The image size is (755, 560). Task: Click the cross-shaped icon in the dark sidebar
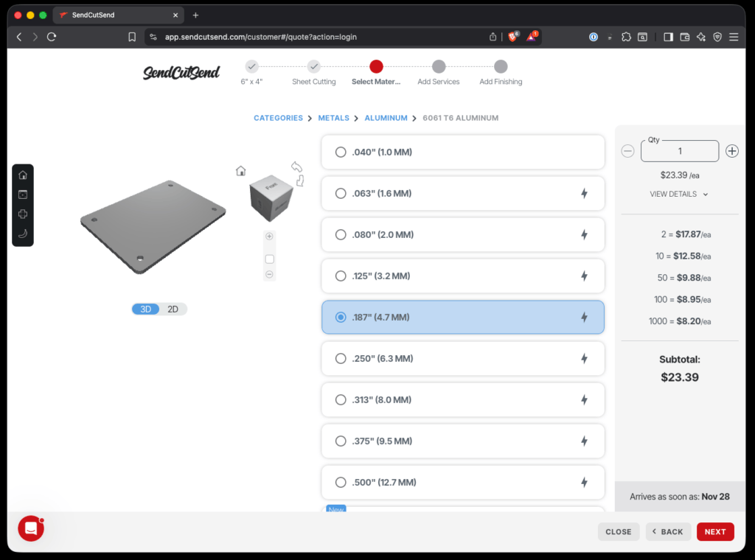[23, 214]
